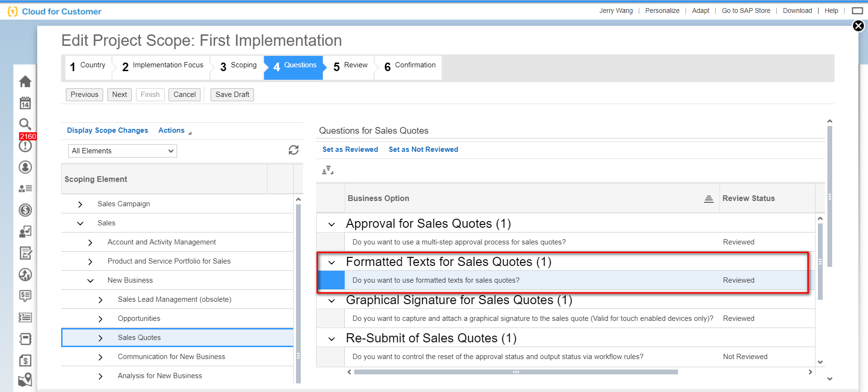This screenshot has width=868, height=392.
Task: Click the Next button
Action: tap(119, 95)
